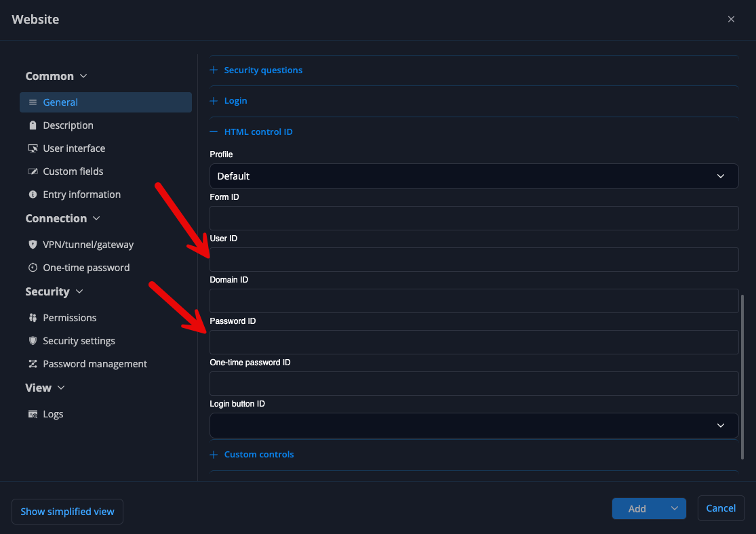
Task: Open the Description page
Action: [x=68, y=125]
